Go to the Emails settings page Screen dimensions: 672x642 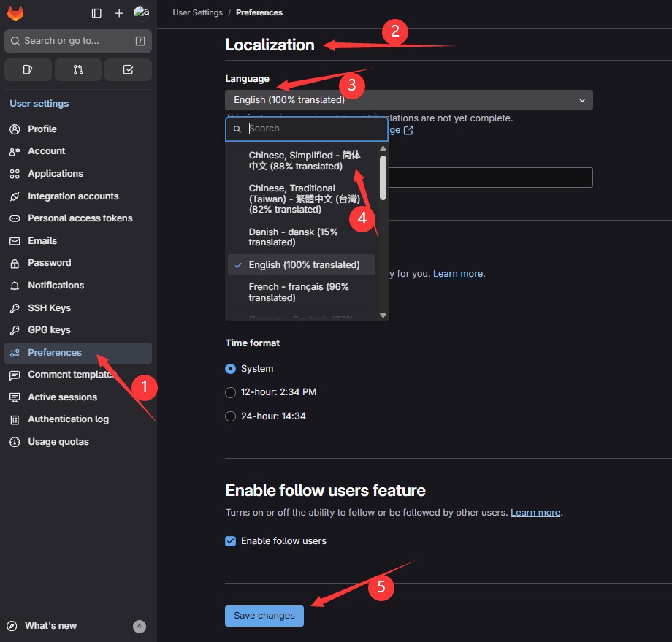point(78,241)
